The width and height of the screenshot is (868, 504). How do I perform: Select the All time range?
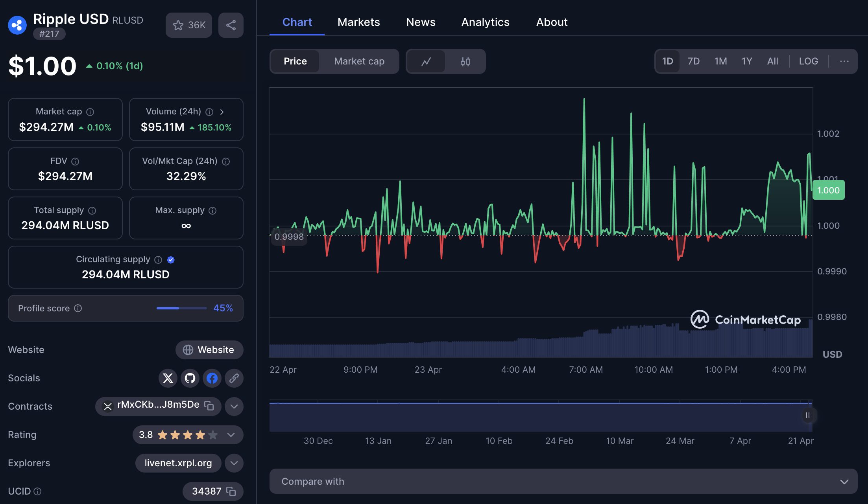coord(773,61)
